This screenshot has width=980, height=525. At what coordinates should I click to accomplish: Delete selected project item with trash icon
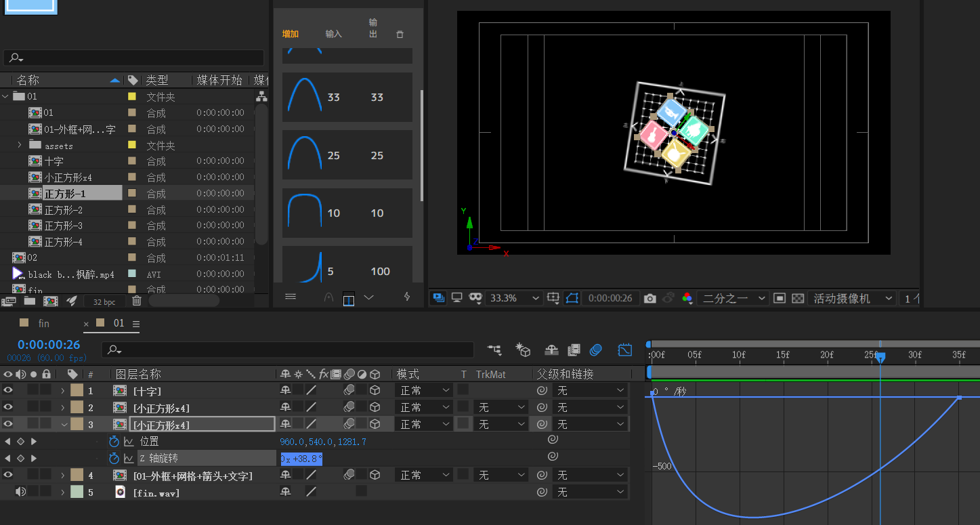pyautogui.click(x=137, y=301)
